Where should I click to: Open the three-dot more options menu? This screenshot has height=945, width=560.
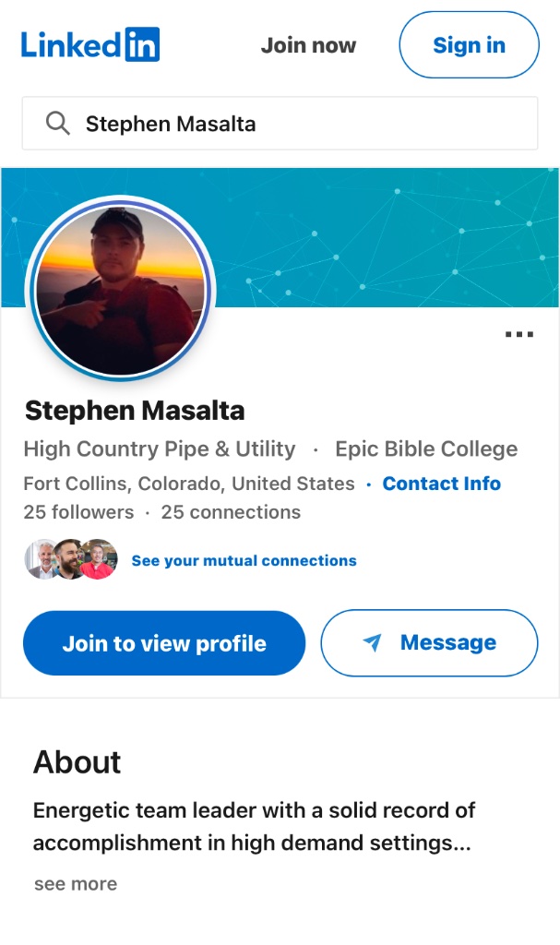(519, 334)
